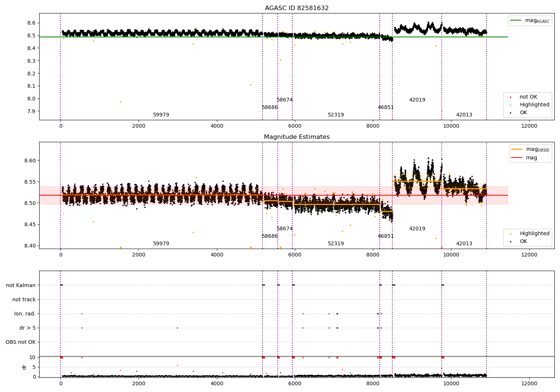This screenshot has height=392, width=560.
Task: Click the "OBS not OK" axis label
Action: point(21,342)
